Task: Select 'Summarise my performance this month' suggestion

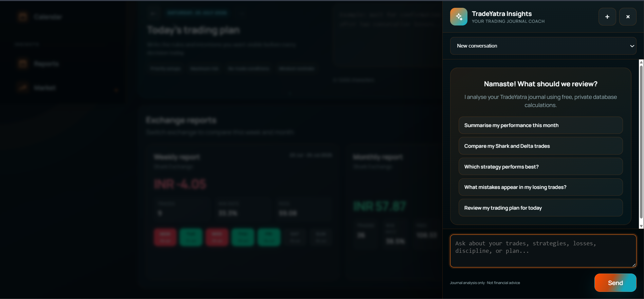Action: tap(540, 125)
